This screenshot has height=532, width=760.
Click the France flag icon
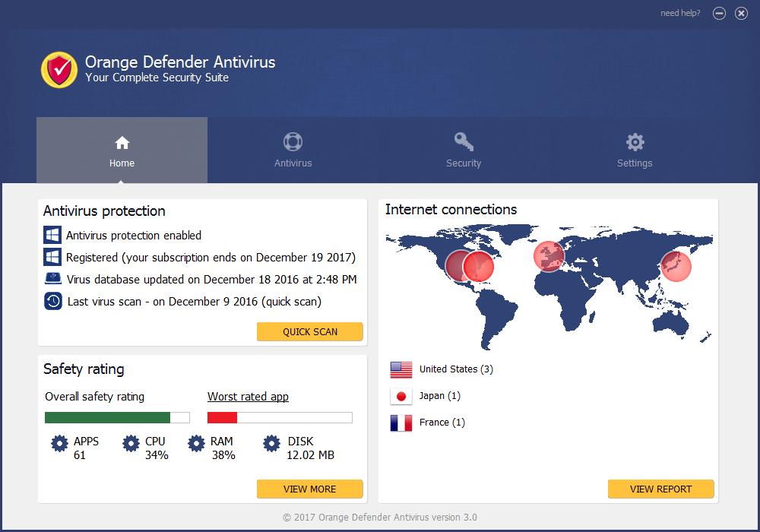pyautogui.click(x=401, y=423)
